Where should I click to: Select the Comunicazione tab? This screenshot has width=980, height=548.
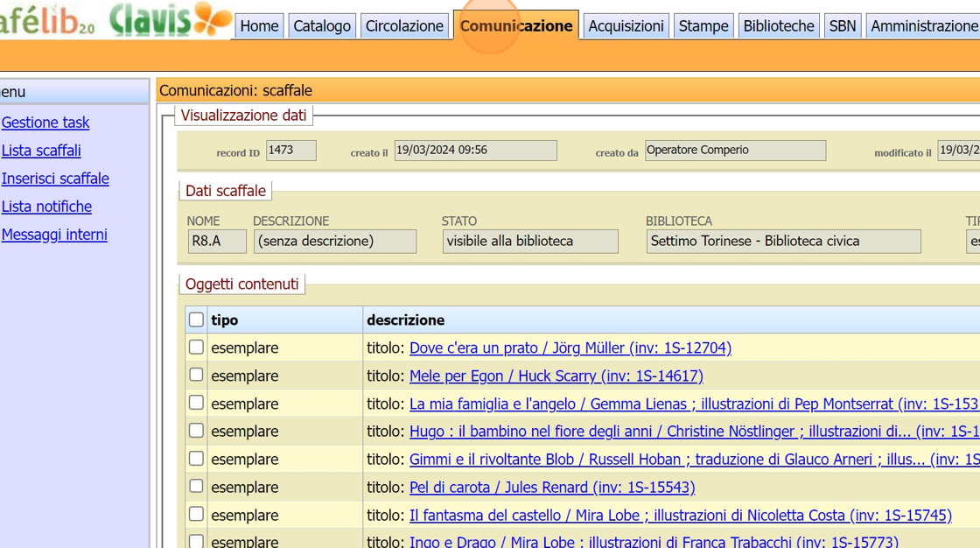pyautogui.click(x=516, y=25)
